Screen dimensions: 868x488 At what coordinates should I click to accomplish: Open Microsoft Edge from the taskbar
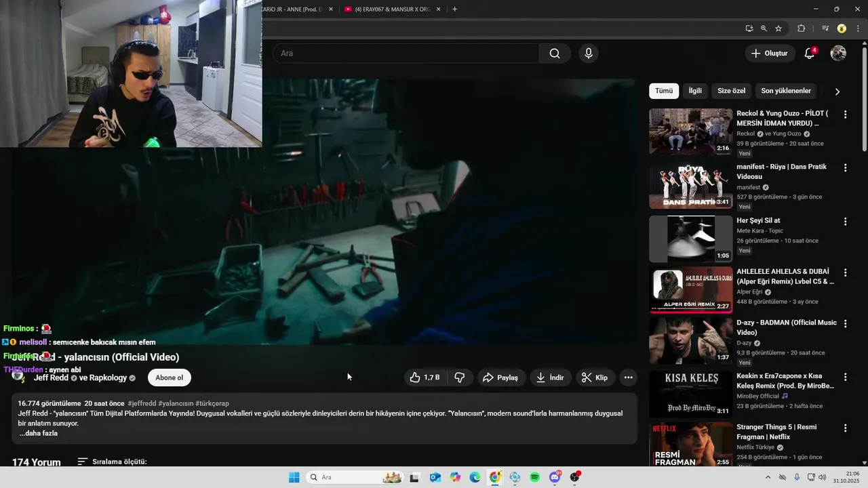tap(475, 477)
